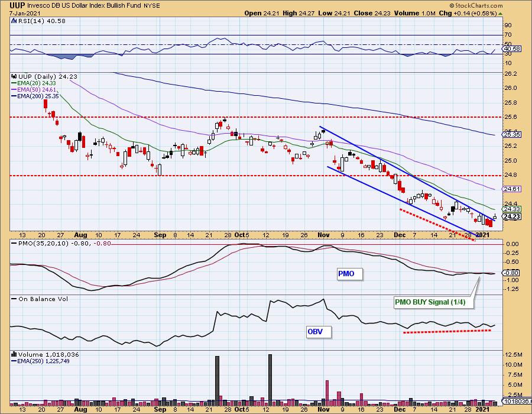
Task: Click the 0.00 PMO axis label
Action: (x=512, y=244)
